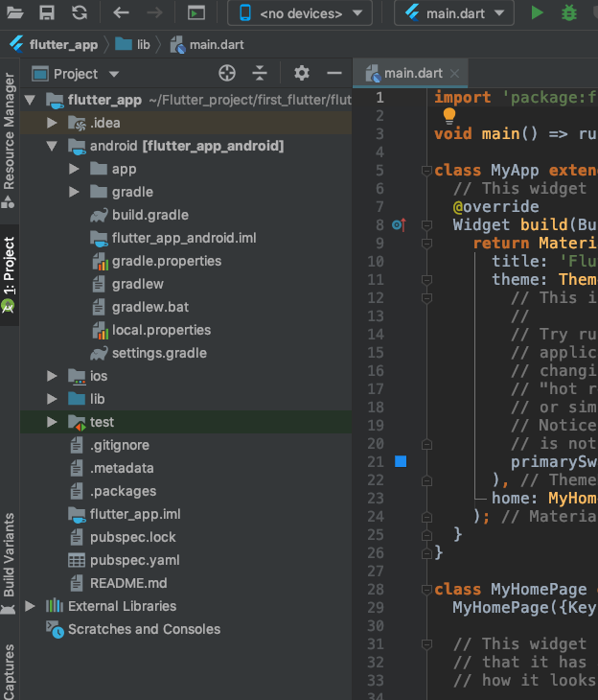598x700 pixels.
Task: Select build.gradle file
Action: pyautogui.click(x=149, y=215)
